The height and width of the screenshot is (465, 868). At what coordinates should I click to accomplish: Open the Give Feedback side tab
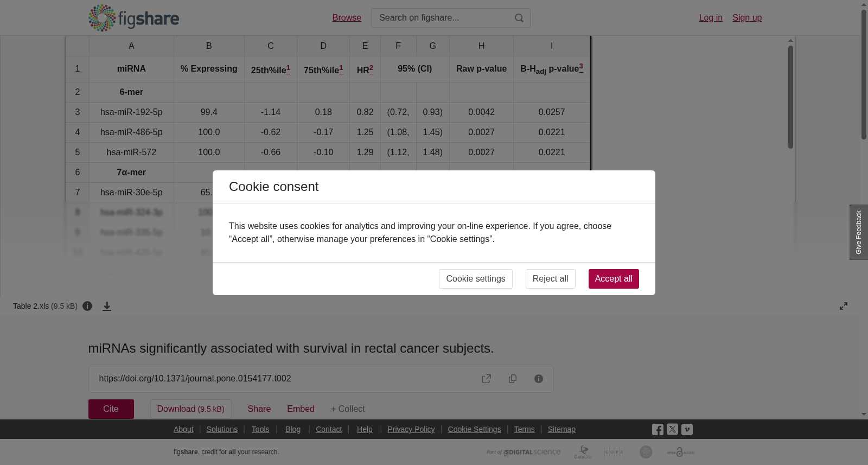point(859,232)
